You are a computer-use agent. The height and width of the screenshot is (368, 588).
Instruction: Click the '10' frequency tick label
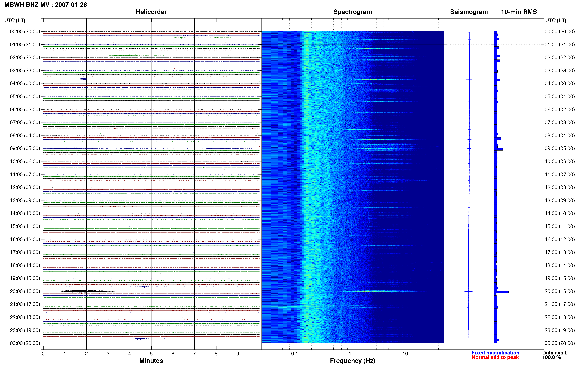[x=405, y=354]
